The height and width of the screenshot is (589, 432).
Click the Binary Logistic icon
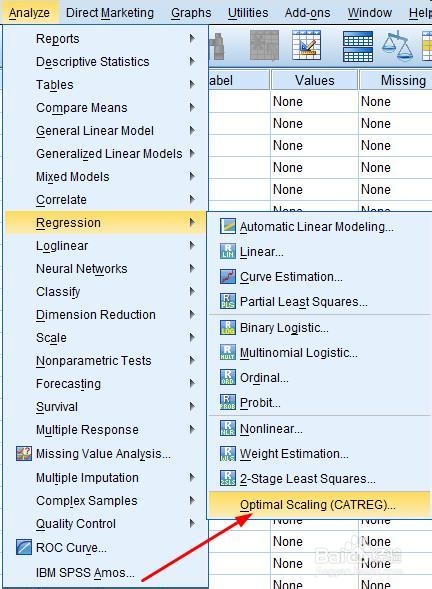(x=228, y=327)
